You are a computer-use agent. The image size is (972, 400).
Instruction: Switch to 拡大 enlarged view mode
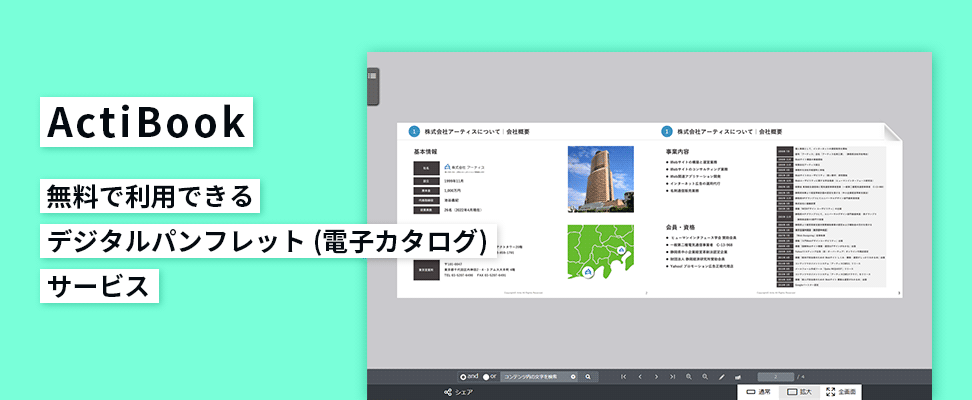(x=800, y=392)
